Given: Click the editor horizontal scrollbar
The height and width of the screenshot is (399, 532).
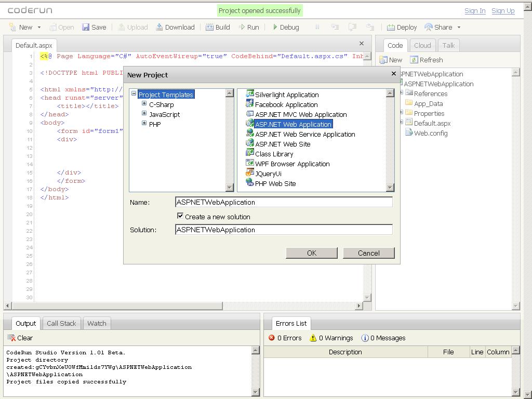Looking at the screenshot, I should pos(117,306).
